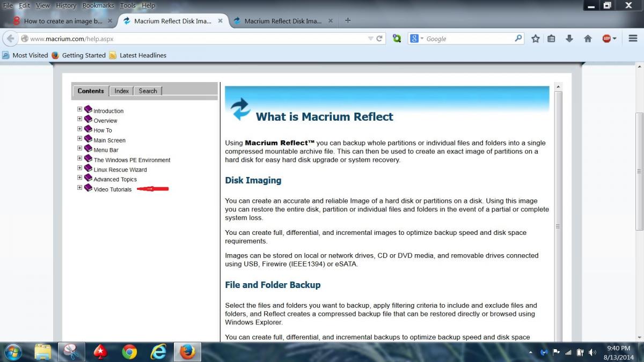Go back using the browser Back arrow

(x=11, y=39)
